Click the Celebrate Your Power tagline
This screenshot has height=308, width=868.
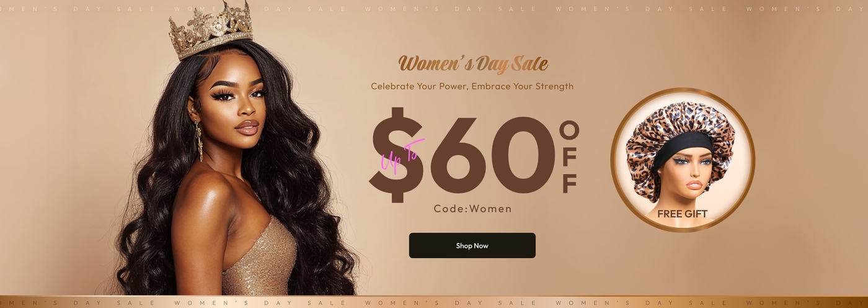[x=472, y=86]
